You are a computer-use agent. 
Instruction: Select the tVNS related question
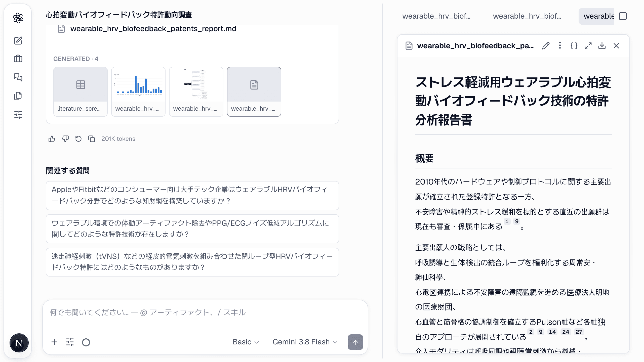pyautogui.click(x=192, y=262)
